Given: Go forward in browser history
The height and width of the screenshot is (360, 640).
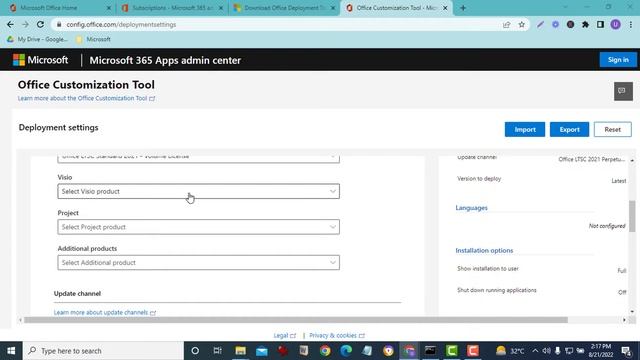Looking at the screenshot, I should [x=25, y=24].
